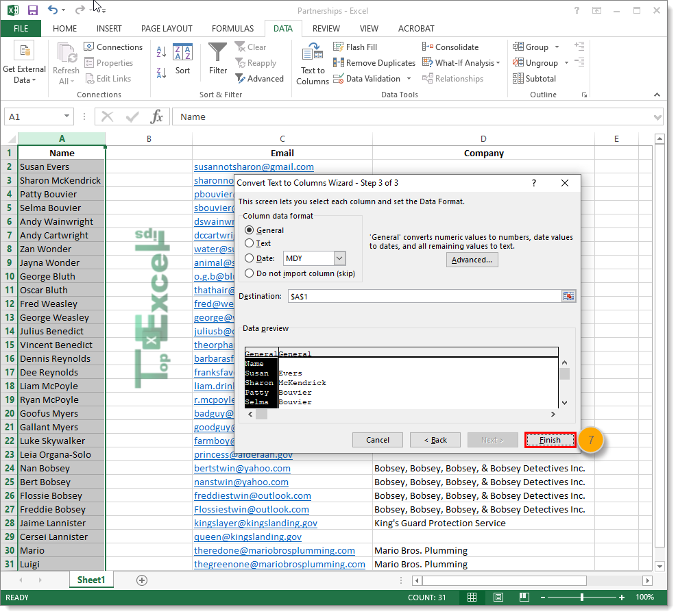
Task: Switch to Page Layout view in status bar
Action: (x=498, y=597)
